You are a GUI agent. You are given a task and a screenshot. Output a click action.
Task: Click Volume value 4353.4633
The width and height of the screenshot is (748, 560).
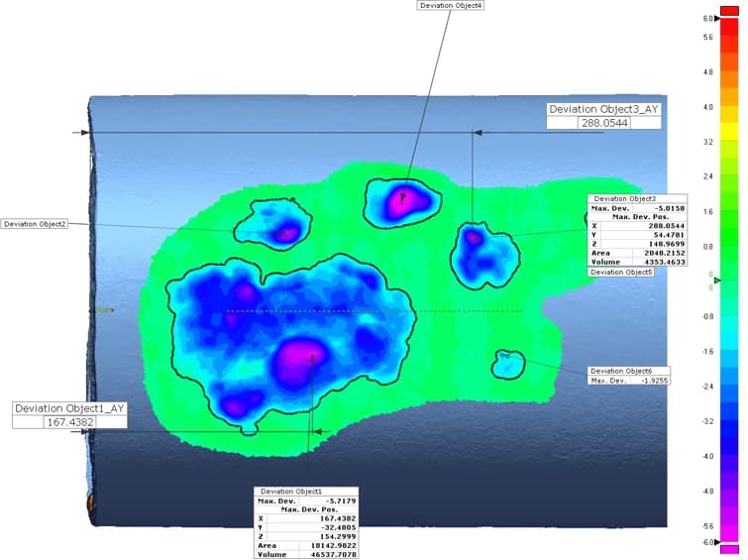click(665, 262)
